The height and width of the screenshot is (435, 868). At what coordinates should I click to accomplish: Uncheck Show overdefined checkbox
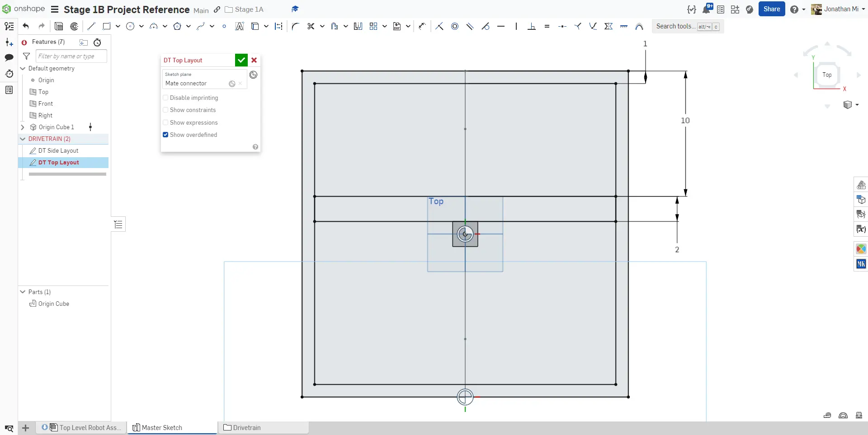[x=165, y=135]
